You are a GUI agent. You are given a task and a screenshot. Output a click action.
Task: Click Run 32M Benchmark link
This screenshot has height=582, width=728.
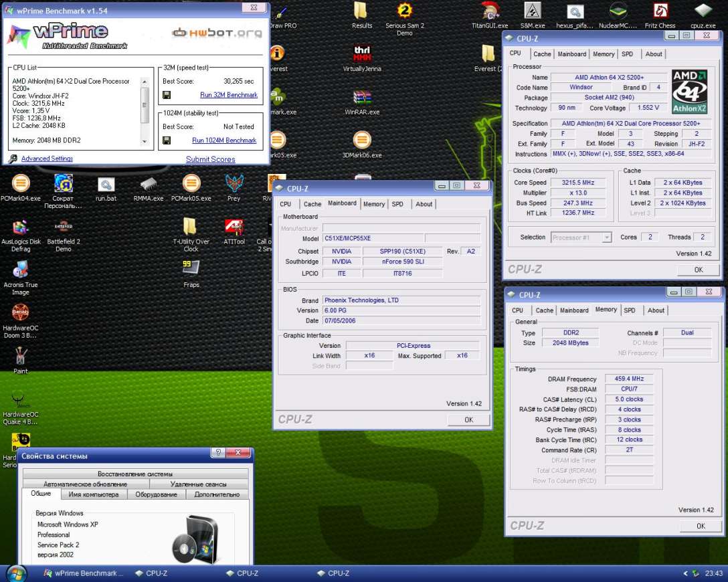[228, 95]
